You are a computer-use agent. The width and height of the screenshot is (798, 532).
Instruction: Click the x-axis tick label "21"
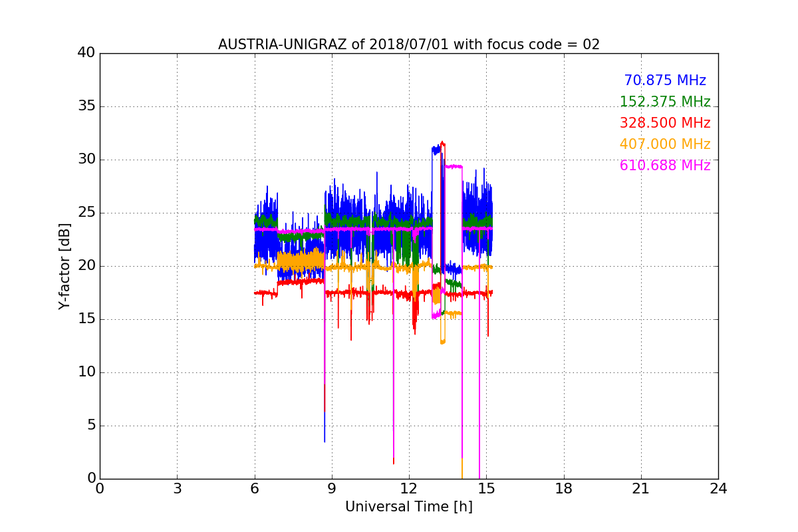click(641, 488)
